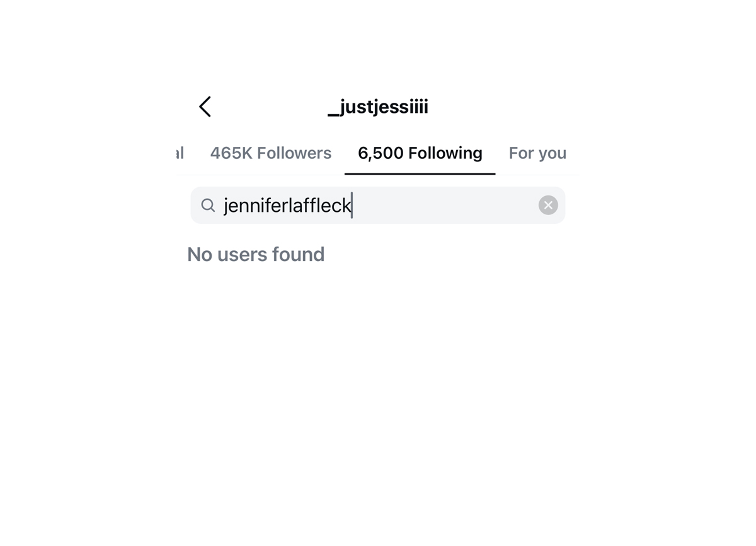View the followers list of _justjessiiii

[270, 153]
